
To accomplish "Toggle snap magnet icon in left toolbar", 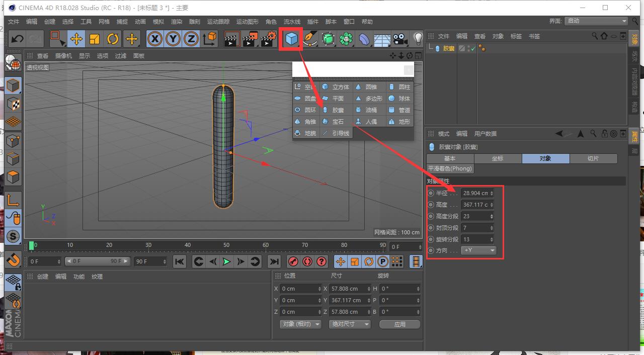I will coord(13,260).
